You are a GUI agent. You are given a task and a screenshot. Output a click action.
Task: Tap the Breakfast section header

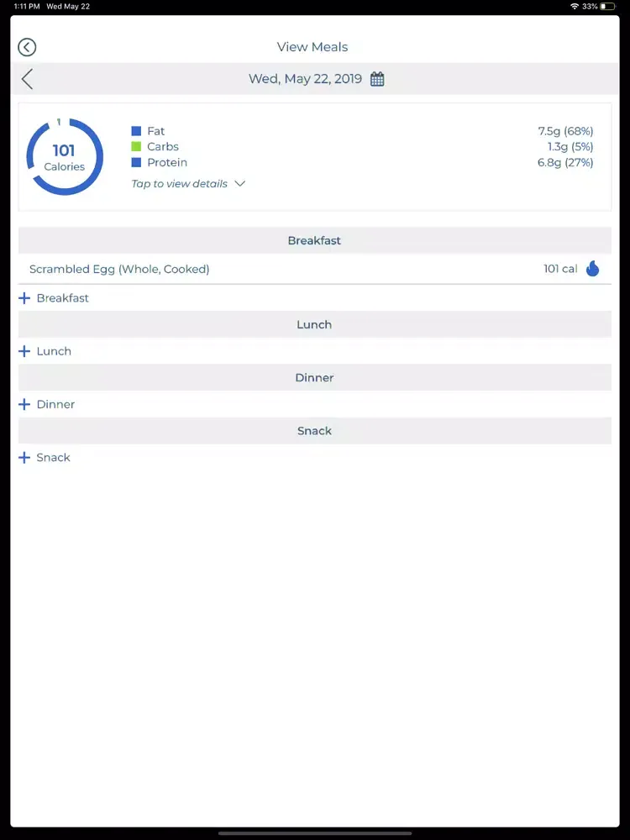(314, 240)
